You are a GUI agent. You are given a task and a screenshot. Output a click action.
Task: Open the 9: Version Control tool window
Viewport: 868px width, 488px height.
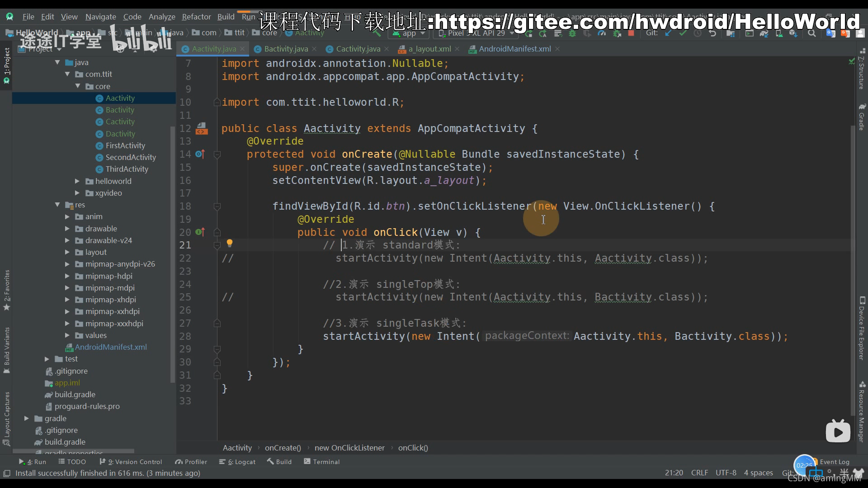(131, 462)
